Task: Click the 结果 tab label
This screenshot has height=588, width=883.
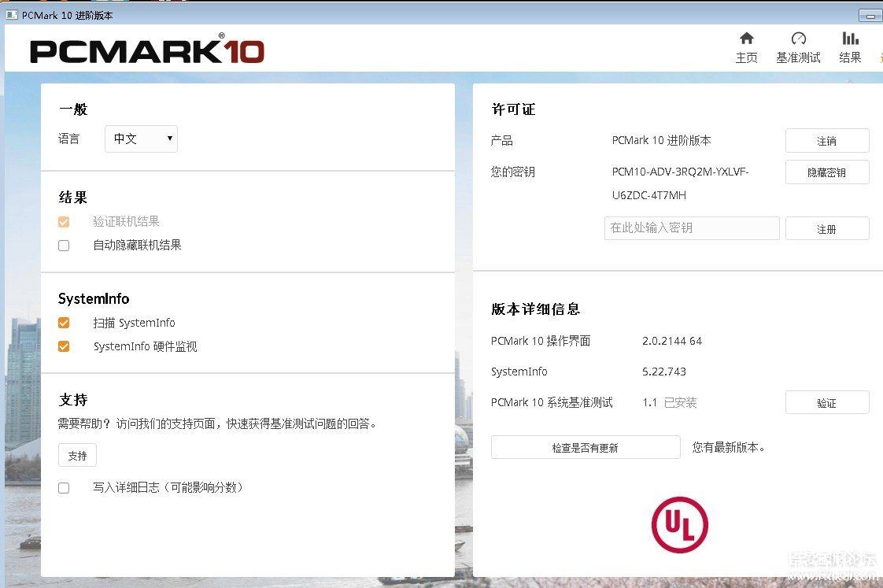Action: coord(850,57)
